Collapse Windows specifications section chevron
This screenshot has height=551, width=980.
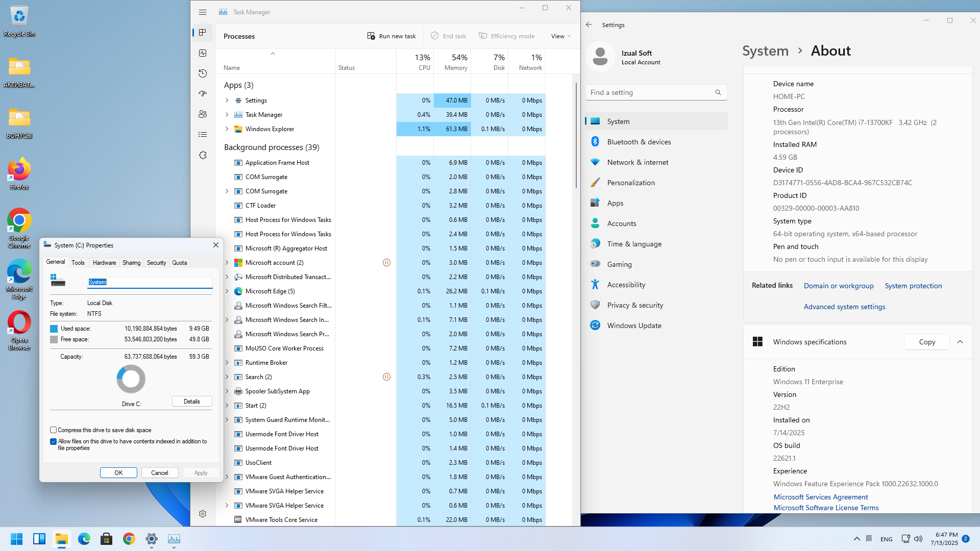click(960, 342)
